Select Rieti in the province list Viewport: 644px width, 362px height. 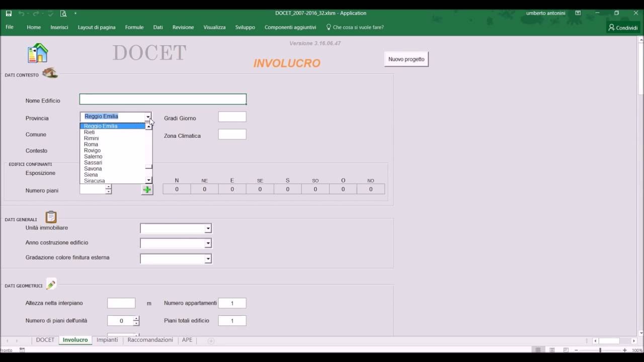pyautogui.click(x=112, y=132)
